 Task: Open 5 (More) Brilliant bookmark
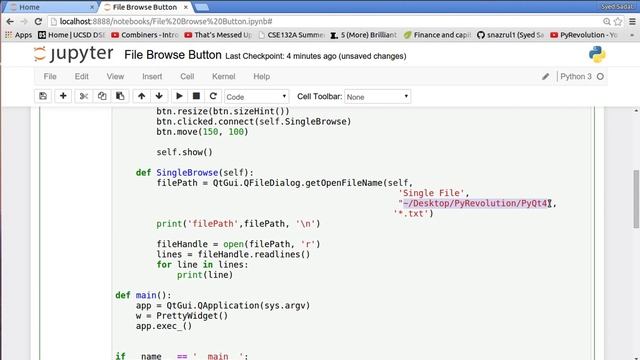pyautogui.click(x=363, y=35)
